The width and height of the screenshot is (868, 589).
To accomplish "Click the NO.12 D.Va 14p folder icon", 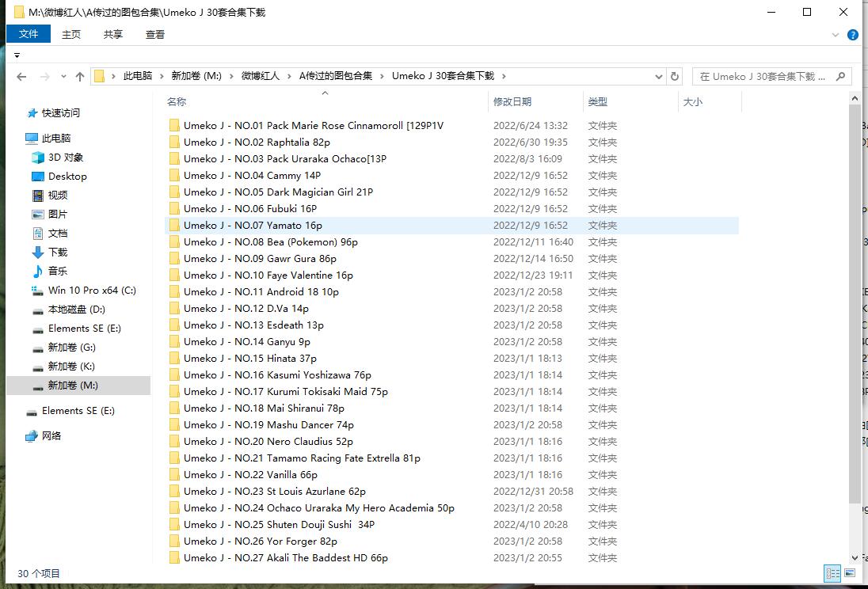I will (174, 308).
